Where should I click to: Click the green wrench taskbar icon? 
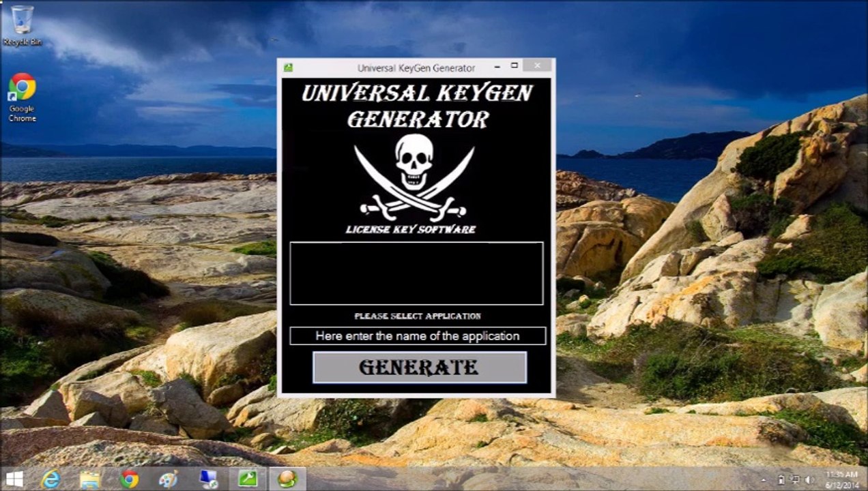coord(247,479)
